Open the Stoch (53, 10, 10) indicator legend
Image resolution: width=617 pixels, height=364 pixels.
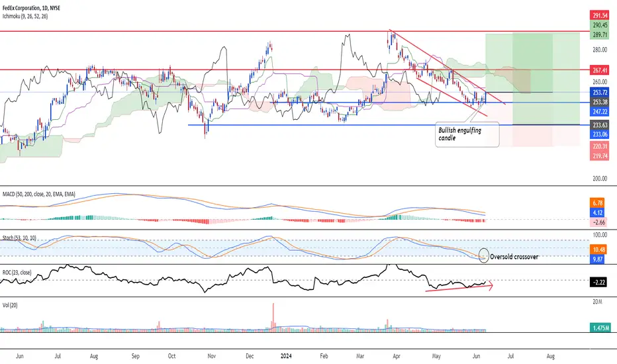(19, 238)
